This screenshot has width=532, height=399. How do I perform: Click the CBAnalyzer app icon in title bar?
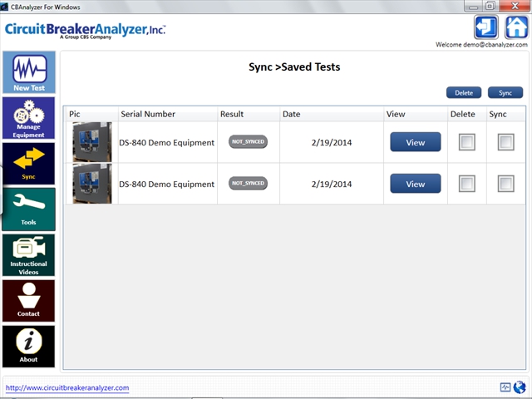click(x=4, y=7)
